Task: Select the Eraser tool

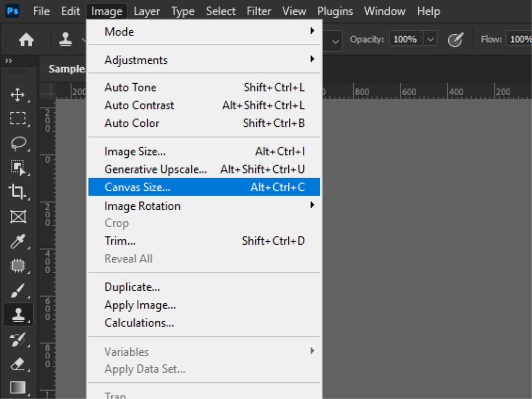Action: [17, 364]
